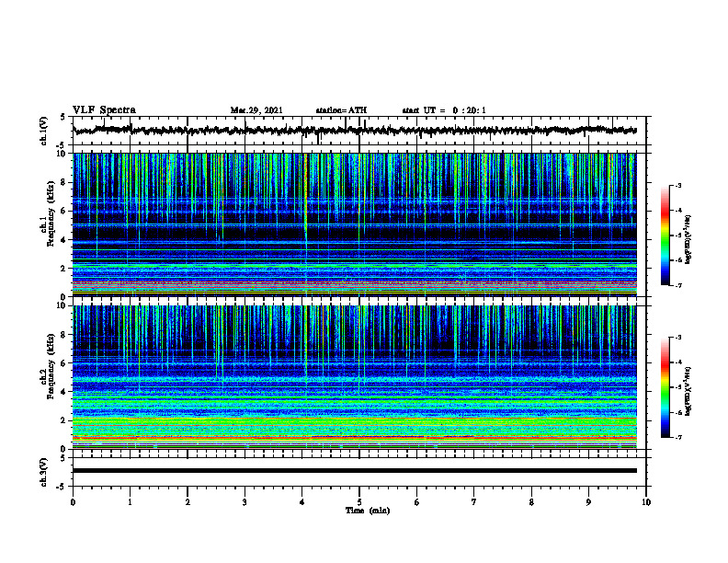Image resolution: width=728 pixels, height=563 pixels.
Task: Click the 2 kHz tick on ch.2 frequency axis
Action: coord(64,420)
